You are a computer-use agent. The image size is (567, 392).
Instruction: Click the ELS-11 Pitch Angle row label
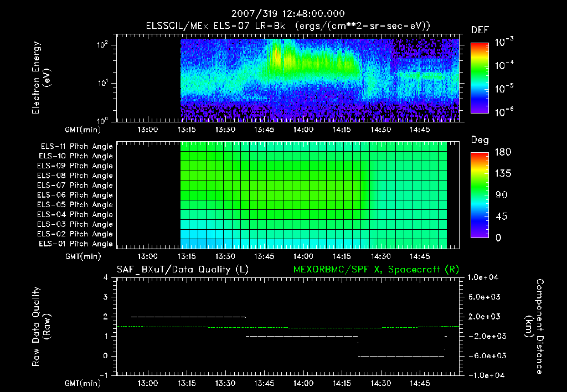[76, 147]
